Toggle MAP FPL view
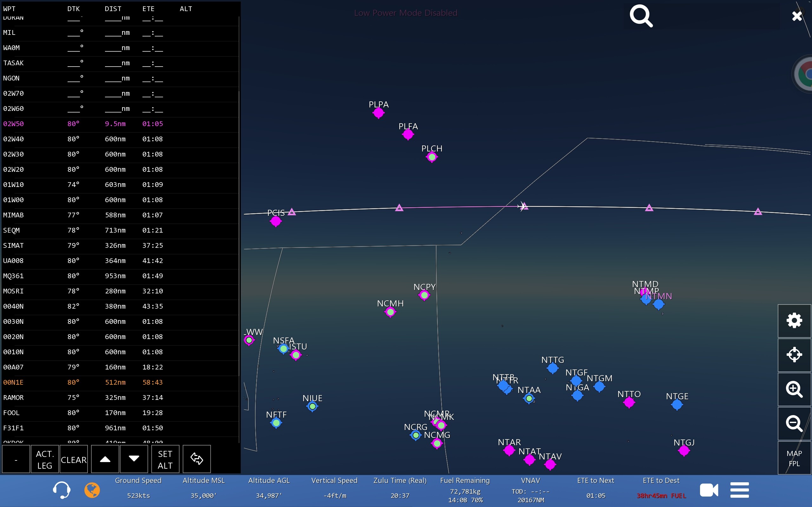The height and width of the screenshot is (507, 812). (x=794, y=458)
